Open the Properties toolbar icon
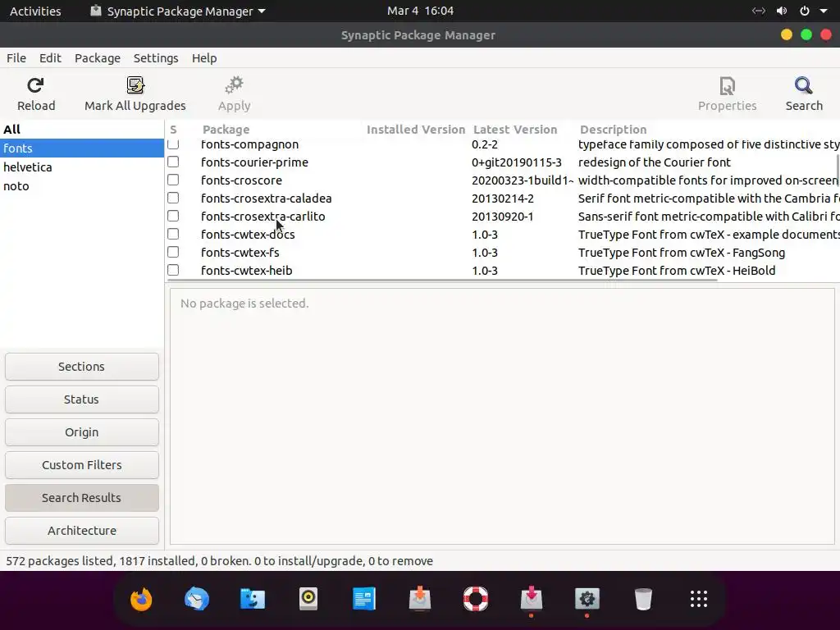 click(x=727, y=85)
